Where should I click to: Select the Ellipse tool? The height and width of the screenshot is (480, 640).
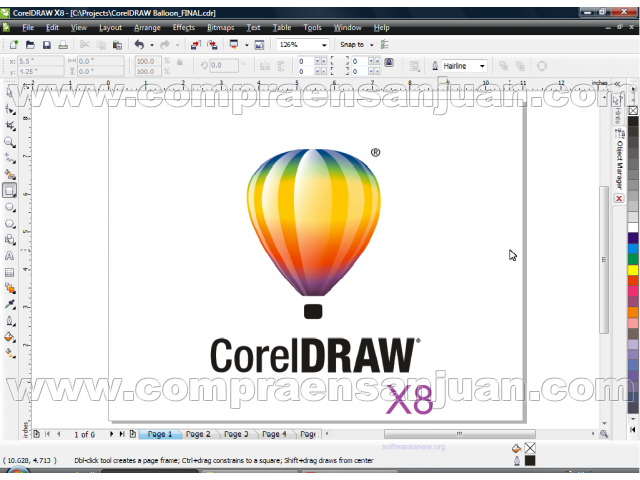click(10, 207)
